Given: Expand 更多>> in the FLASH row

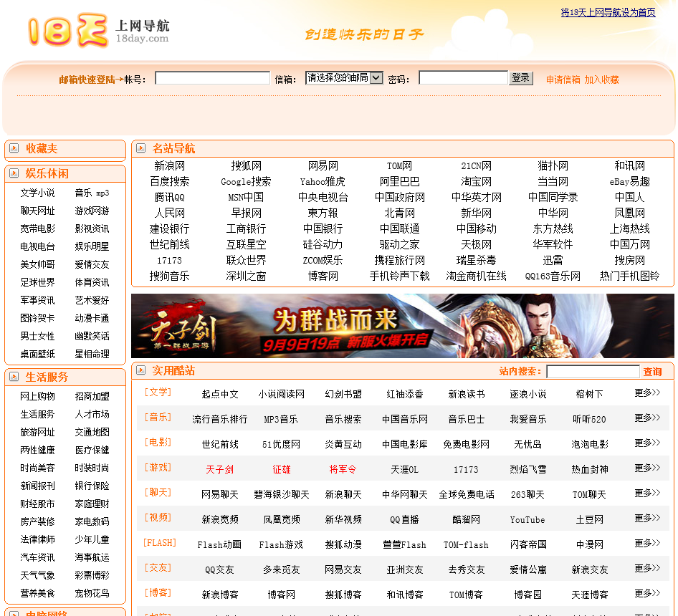Looking at the screenshot, I should [x=647, y=543].
